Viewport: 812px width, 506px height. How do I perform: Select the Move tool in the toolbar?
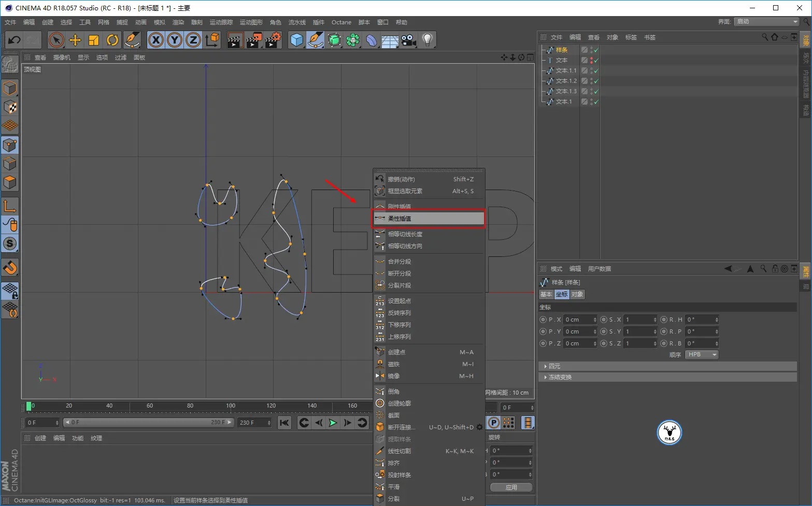point(75,40)
